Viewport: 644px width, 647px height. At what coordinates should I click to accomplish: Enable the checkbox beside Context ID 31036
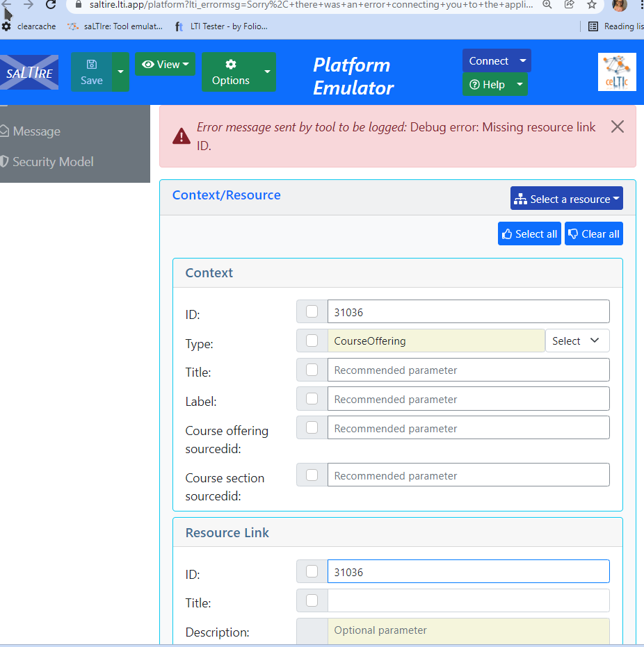coord(312,311)
